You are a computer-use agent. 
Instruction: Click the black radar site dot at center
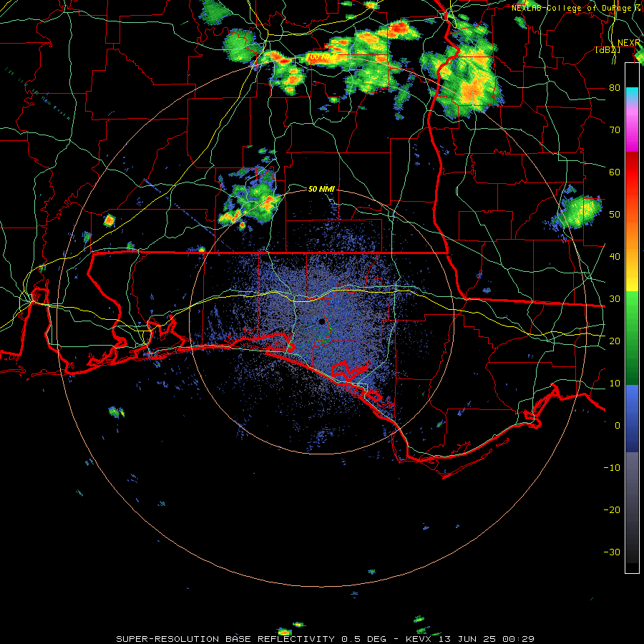point(322,321)
